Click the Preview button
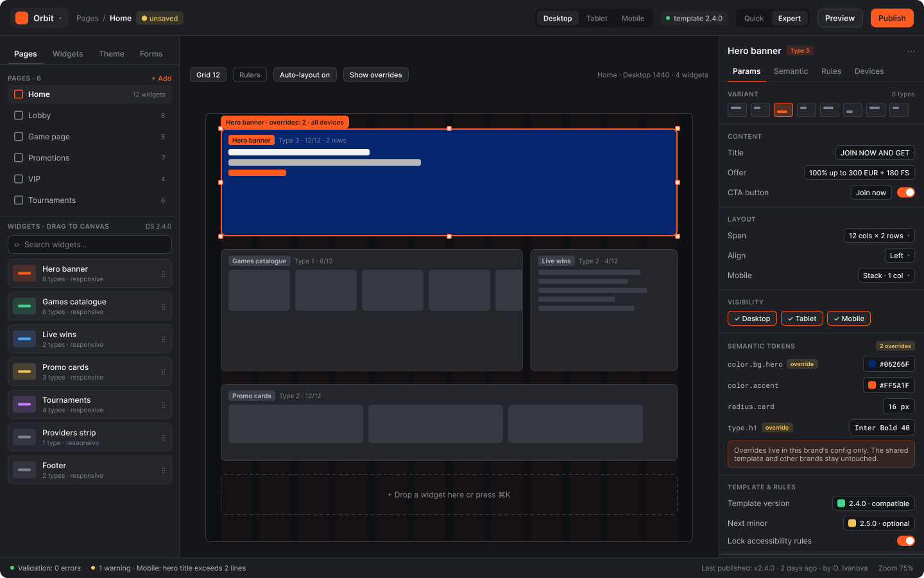Screen dimensions: 924x578 (840, 18)
